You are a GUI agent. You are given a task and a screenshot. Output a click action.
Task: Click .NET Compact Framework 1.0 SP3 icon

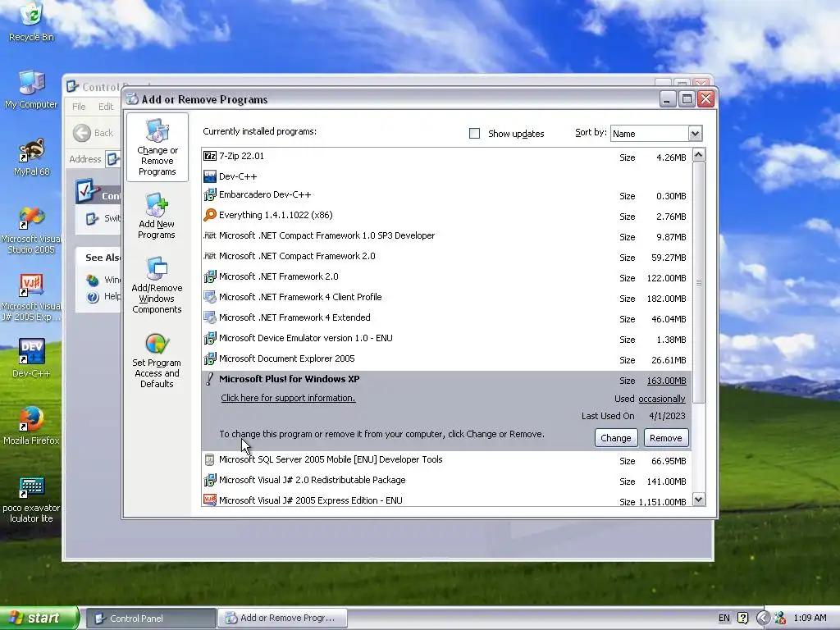[210, 235]
